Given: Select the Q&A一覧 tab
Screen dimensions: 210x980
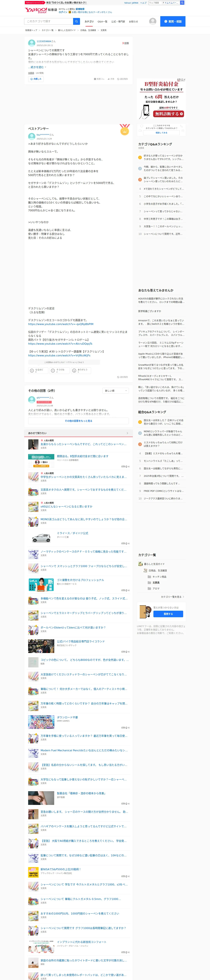Looking at the screenshot, I should (x=103, y=22).
